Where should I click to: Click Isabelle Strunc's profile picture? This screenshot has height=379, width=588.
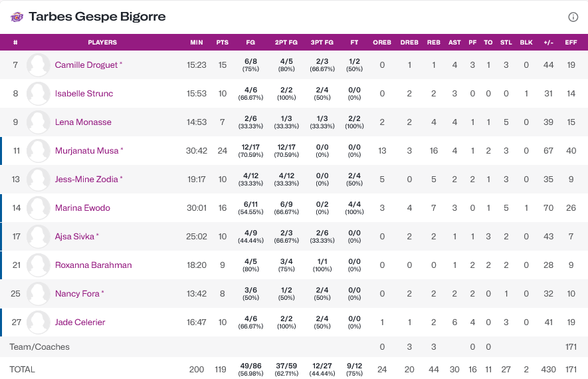39,94
